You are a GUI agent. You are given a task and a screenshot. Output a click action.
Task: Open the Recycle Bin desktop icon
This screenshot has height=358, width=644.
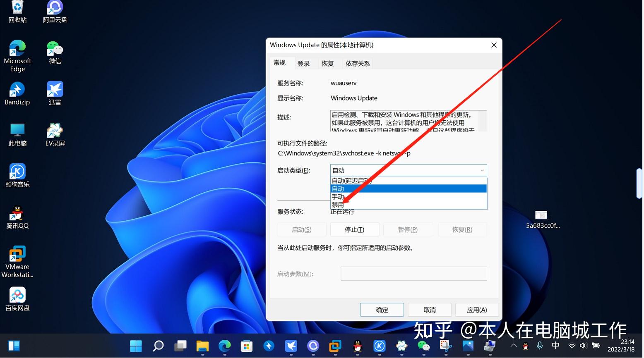tap(17, 12)
